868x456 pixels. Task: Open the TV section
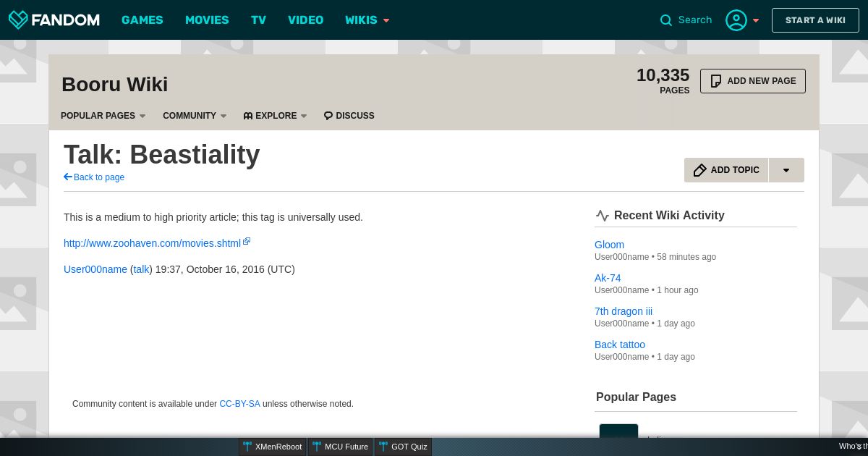point(259,20)
